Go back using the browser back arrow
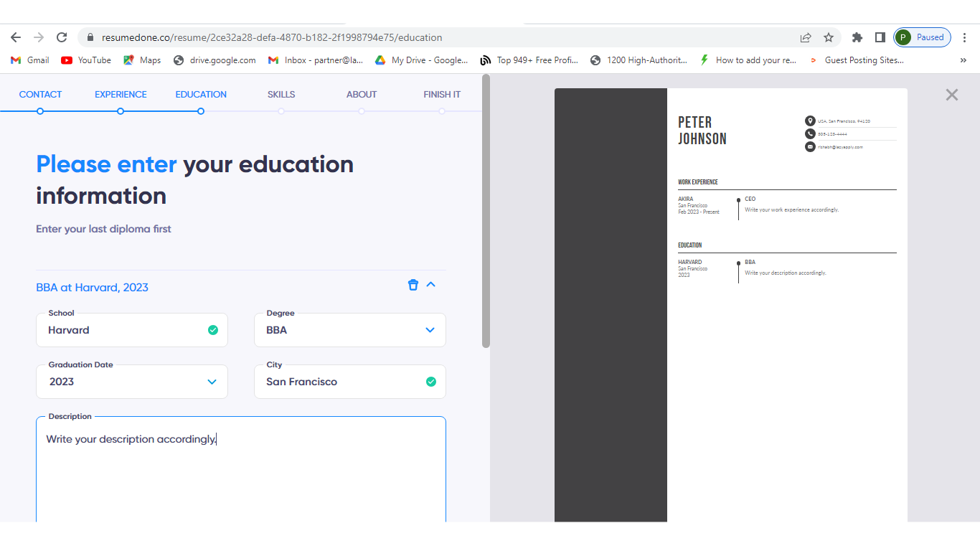This screenshot has width=980, height=551. pos(16,37)
